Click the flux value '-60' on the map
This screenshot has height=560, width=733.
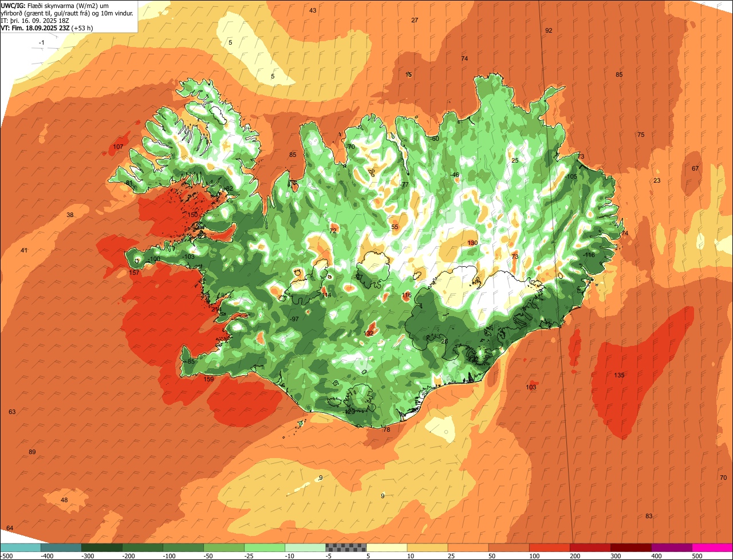pyautogui.click(x=435, y=139)
